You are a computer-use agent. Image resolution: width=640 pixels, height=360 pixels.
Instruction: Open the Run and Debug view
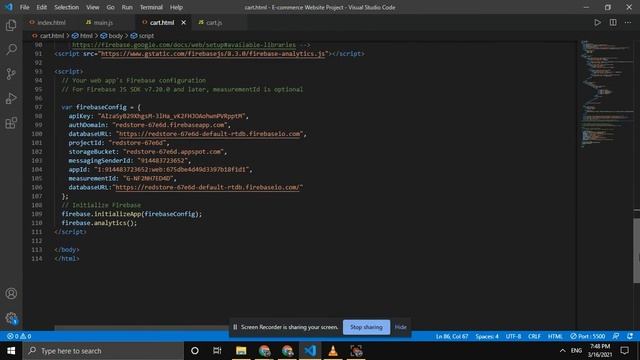click(x=11, y=98)
